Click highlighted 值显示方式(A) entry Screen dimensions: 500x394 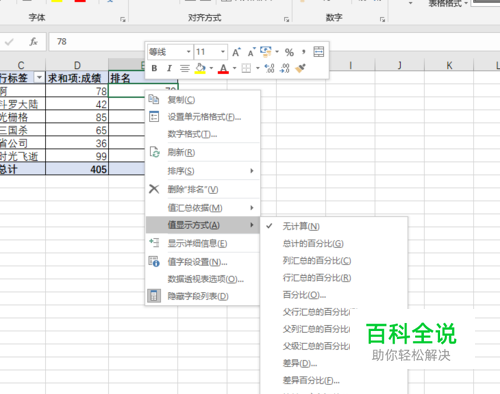click(x=203, y=225)
